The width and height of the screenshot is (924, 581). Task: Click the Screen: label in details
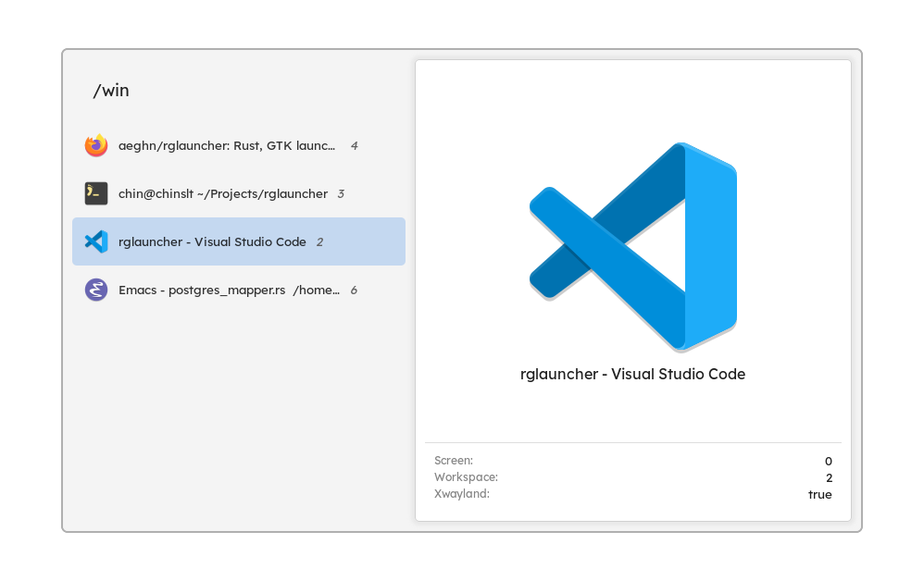click(x=454, y=461)
